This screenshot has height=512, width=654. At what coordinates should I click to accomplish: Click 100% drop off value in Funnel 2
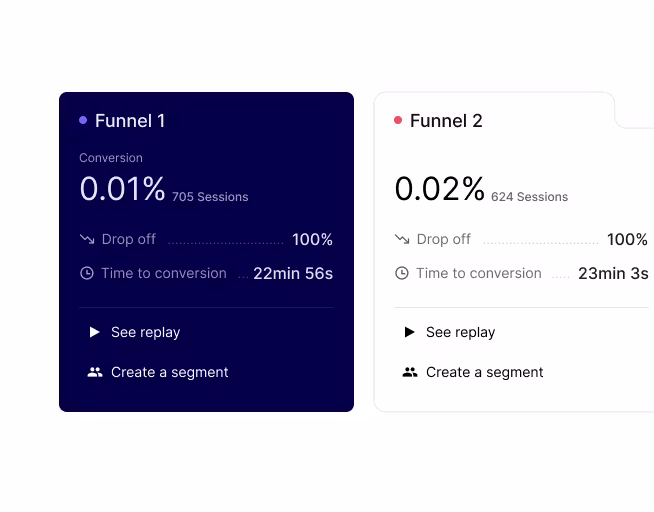[627, 239]
